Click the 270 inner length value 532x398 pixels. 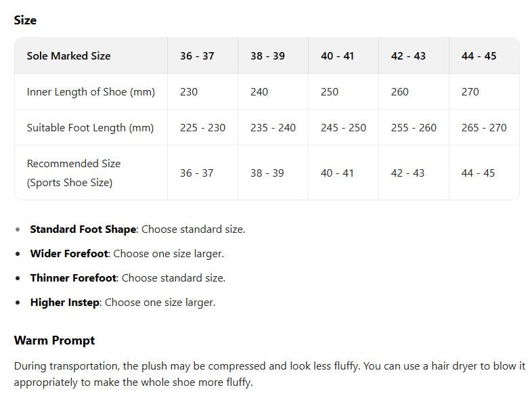(470, 91)
